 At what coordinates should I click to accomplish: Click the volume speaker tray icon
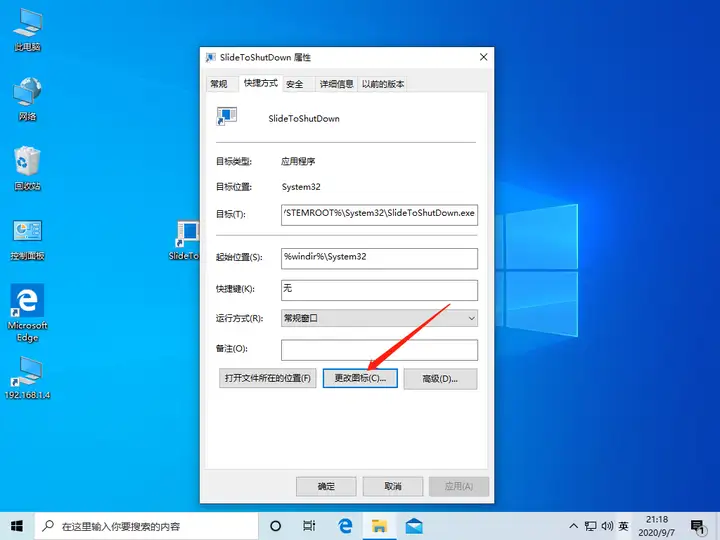607,526
